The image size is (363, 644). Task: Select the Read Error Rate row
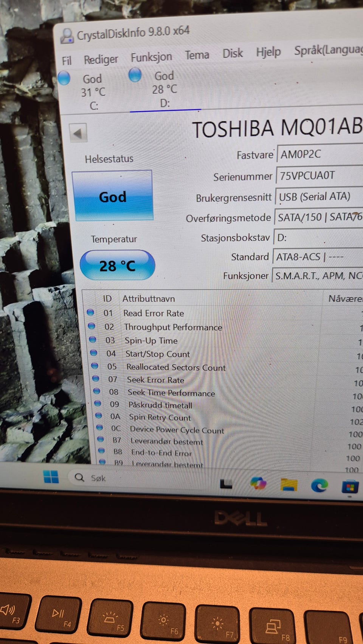pos(154,313)
